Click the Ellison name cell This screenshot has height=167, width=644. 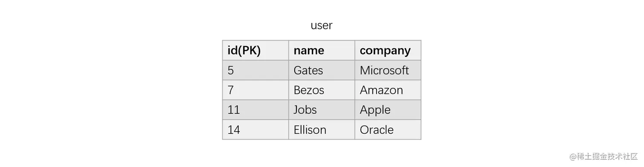coord(322,129)
